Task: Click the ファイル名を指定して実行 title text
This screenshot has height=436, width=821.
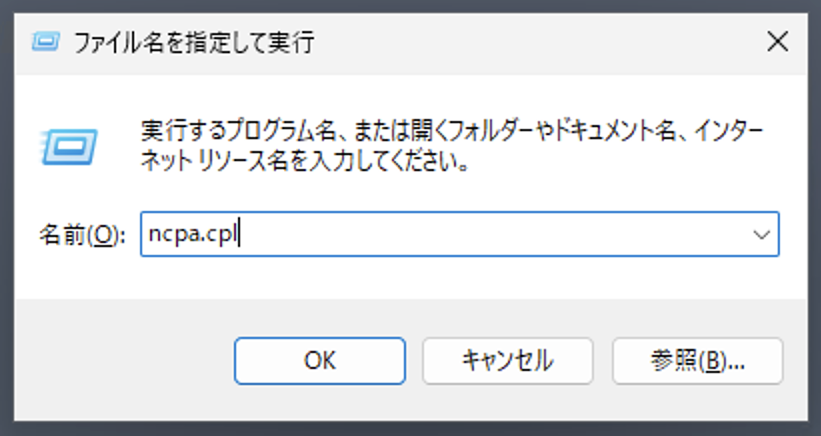Action: click(194, 42)
